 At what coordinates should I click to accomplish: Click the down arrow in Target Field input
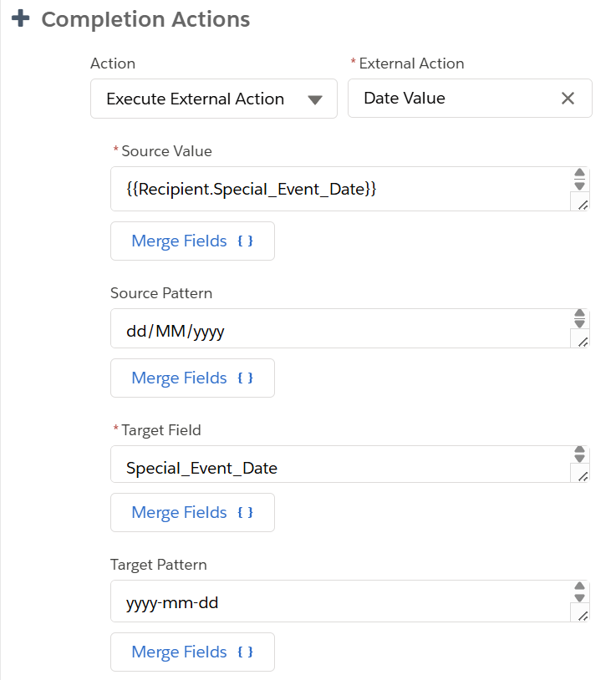coord(579,459)
